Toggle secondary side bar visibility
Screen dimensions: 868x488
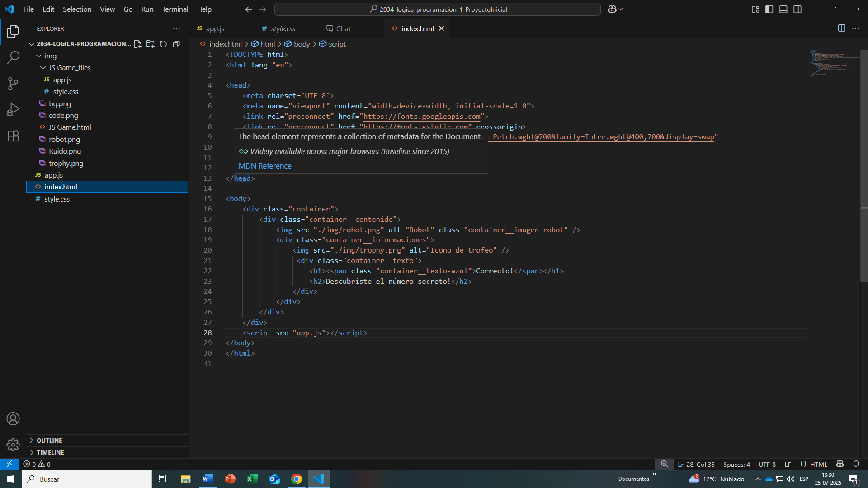tap(797, 9)
